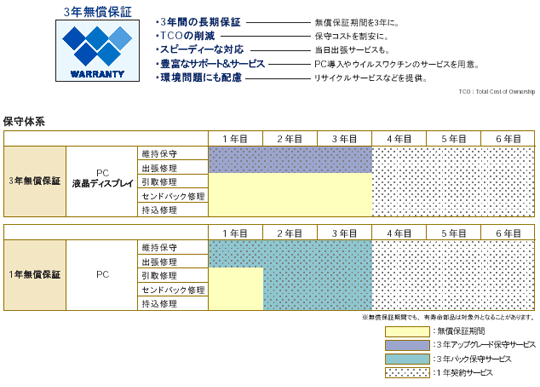This screenshot has width=540, height=387.
Task: Click the TCO : Total Cost of Ownership footnote
Action: 497,92
